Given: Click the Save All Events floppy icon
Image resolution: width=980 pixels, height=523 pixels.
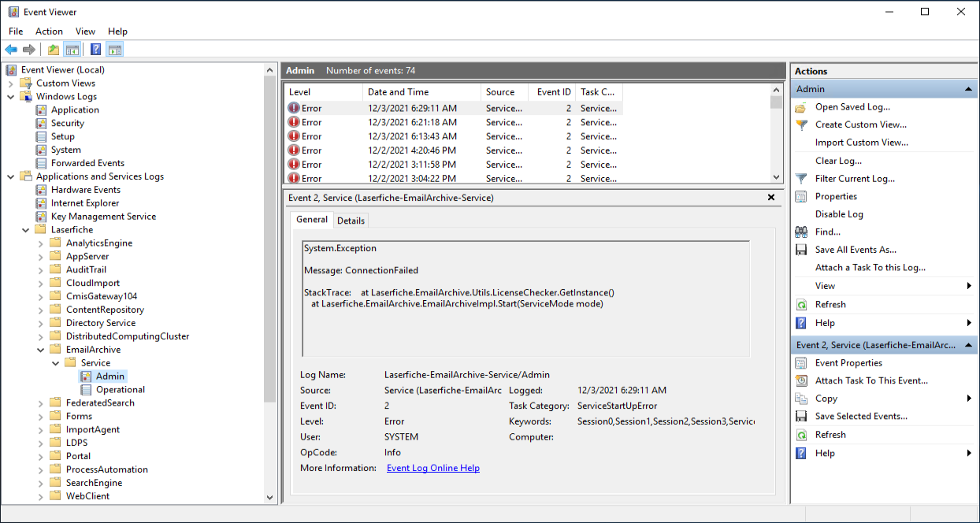Looking at the screenshot, I should pyautogui.click(x=801, y=250).
